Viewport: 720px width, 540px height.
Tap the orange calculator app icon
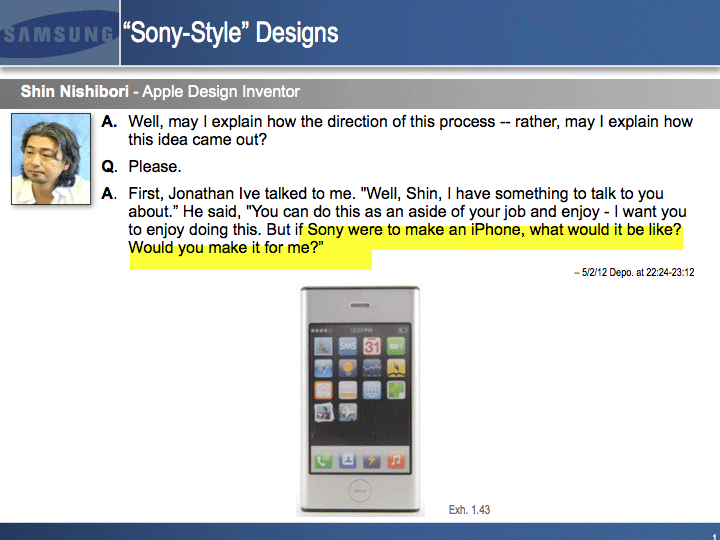coord(323,391)
